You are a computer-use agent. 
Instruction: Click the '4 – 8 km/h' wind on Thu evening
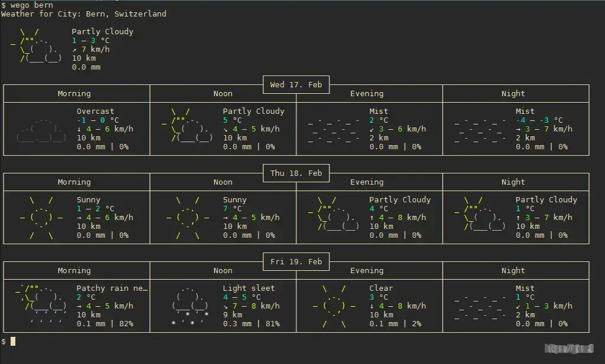(x=402, y=218)
